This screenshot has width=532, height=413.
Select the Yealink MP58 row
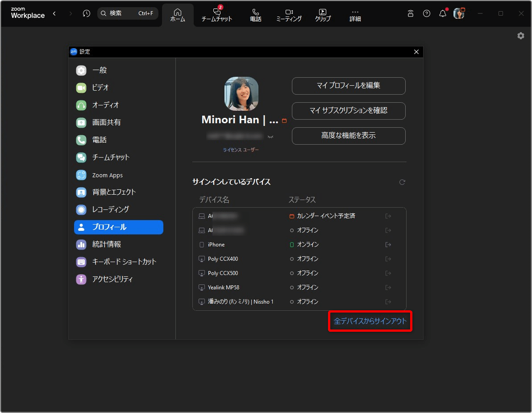coord(299,288)
